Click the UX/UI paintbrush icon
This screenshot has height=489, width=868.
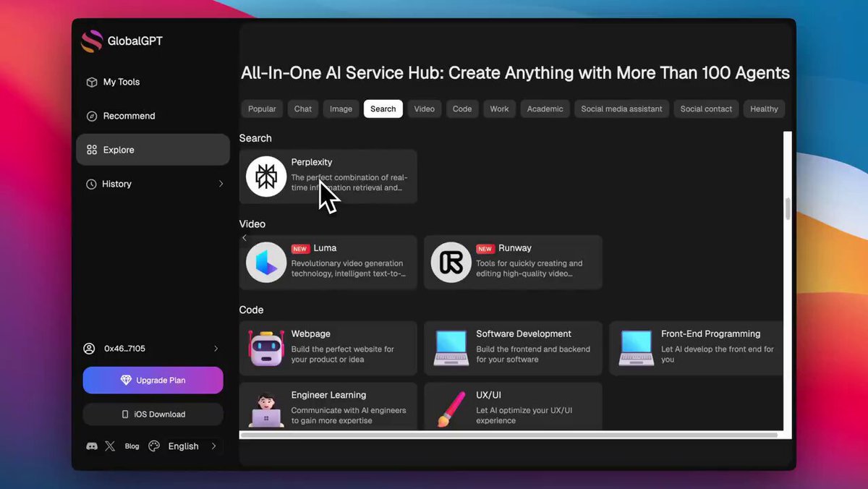coord(451,409)
